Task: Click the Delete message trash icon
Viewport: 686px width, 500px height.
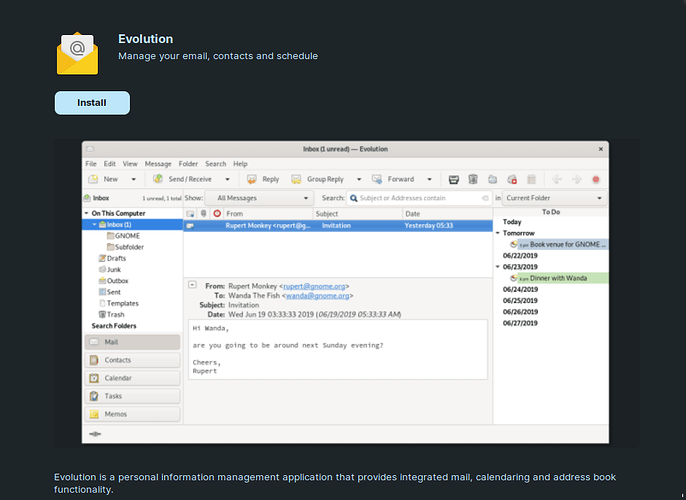Action: point(473,179)
